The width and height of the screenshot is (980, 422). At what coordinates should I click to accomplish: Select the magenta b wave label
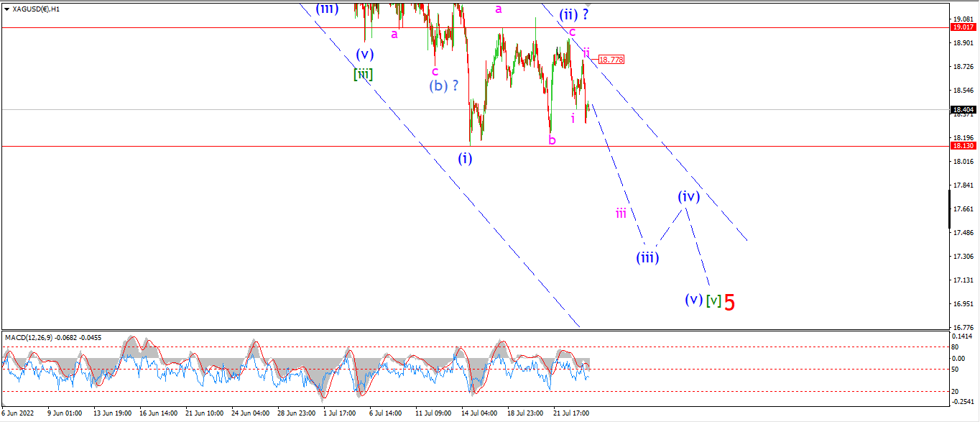click(x=552, y=139)
